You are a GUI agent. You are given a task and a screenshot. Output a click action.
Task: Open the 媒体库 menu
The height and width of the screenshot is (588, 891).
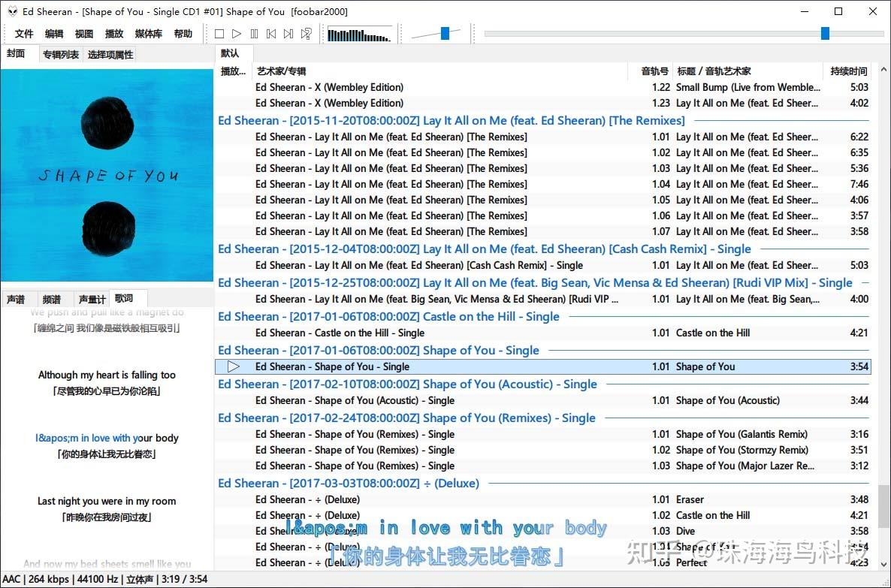pos(148,33)
